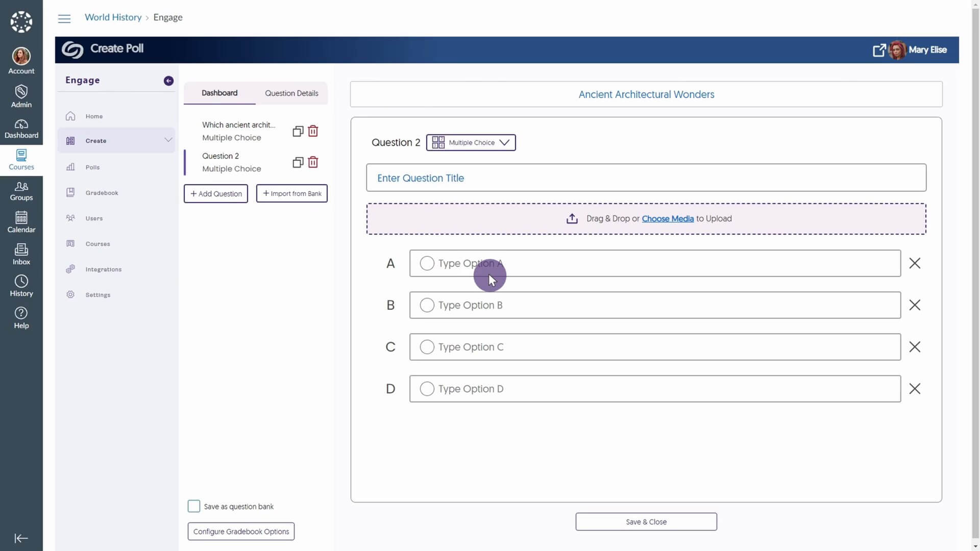Open the Calendar in global navigation
The height and width of the screenshot is (551, 980).
pos(21,222)
